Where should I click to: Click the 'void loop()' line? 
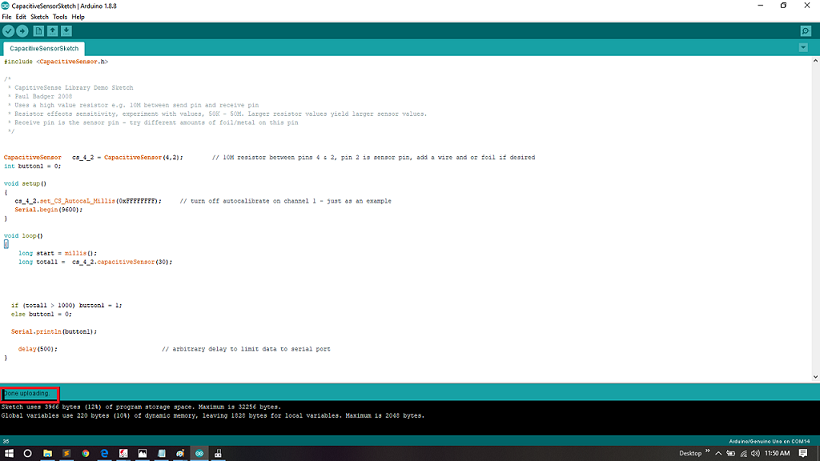point(24,236)
